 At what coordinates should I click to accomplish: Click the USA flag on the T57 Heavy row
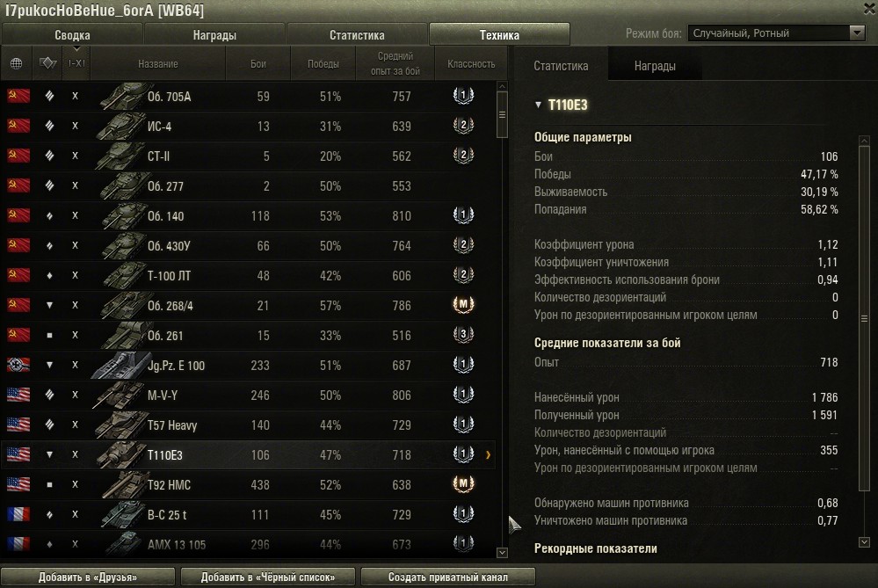(18, 425)
